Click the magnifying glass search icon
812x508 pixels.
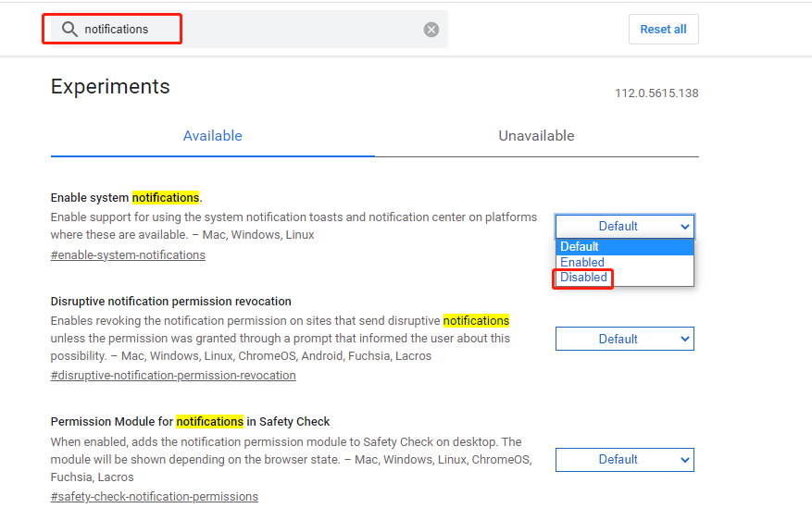point(69,30)
